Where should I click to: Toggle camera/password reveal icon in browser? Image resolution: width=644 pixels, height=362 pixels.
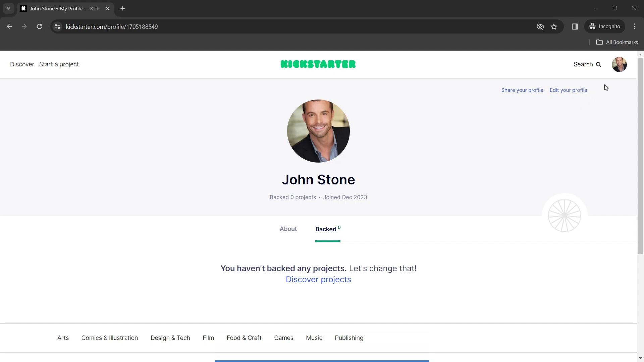pyautogui.click(x=540, y=26)
